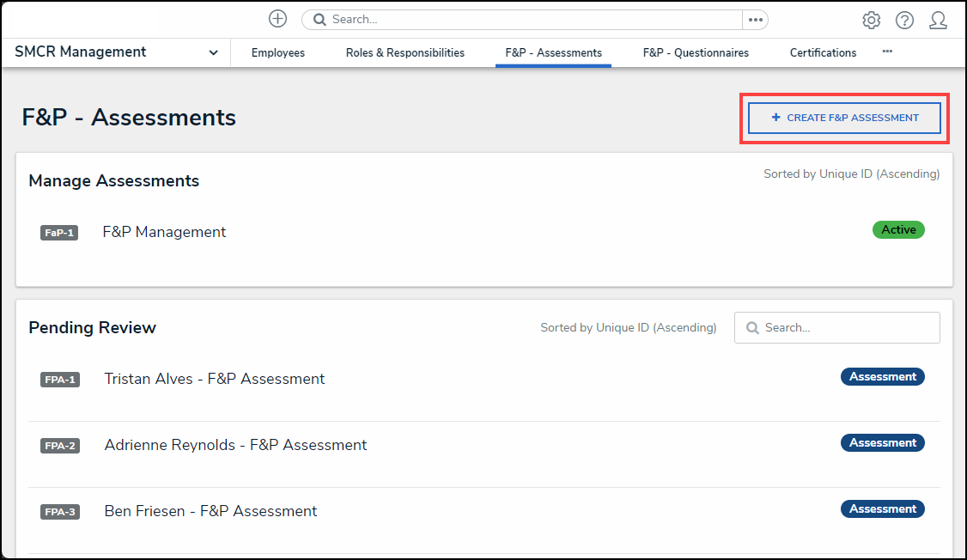The image size is (967, 560).
Task: Open the navigation overflow ellipsis after Certifications
Action: [887, 52]
